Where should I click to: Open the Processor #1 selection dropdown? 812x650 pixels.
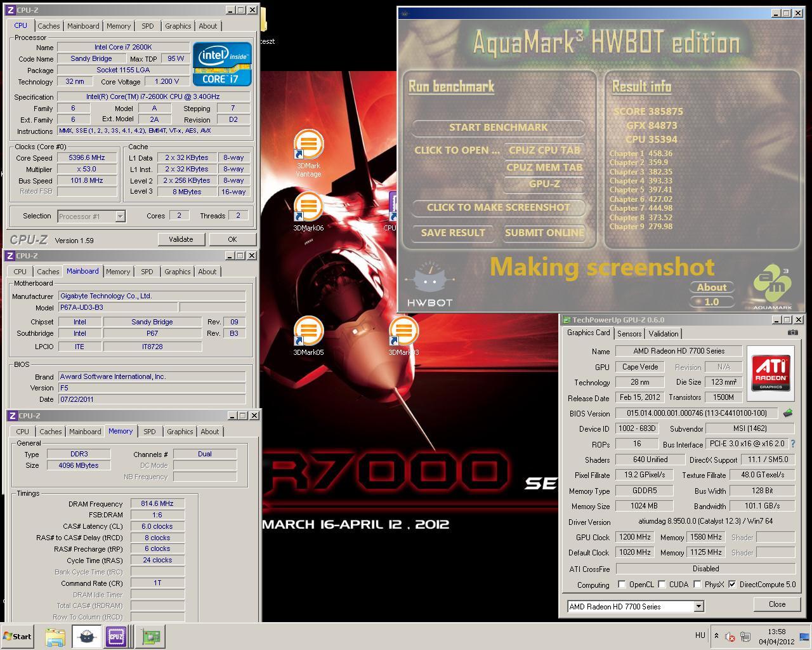tap(120, 216)
